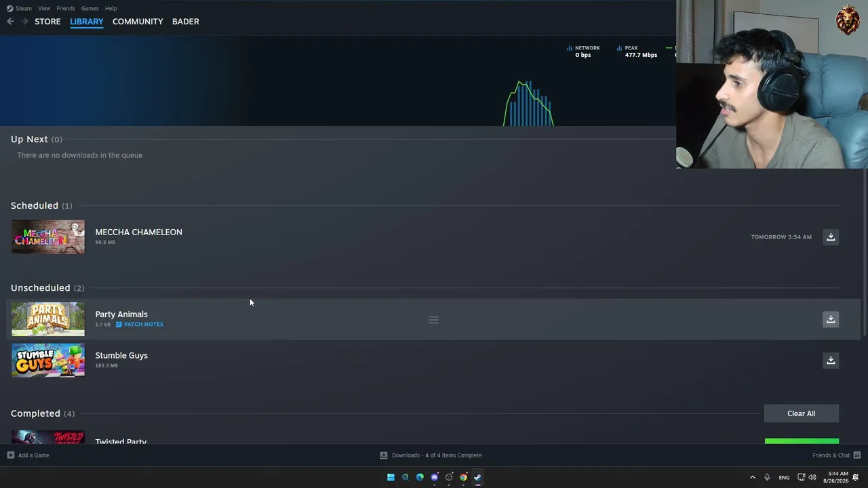Click the NETWORK 0 bps stat
Screen dimensions: 868x488
tap(584, 52)
